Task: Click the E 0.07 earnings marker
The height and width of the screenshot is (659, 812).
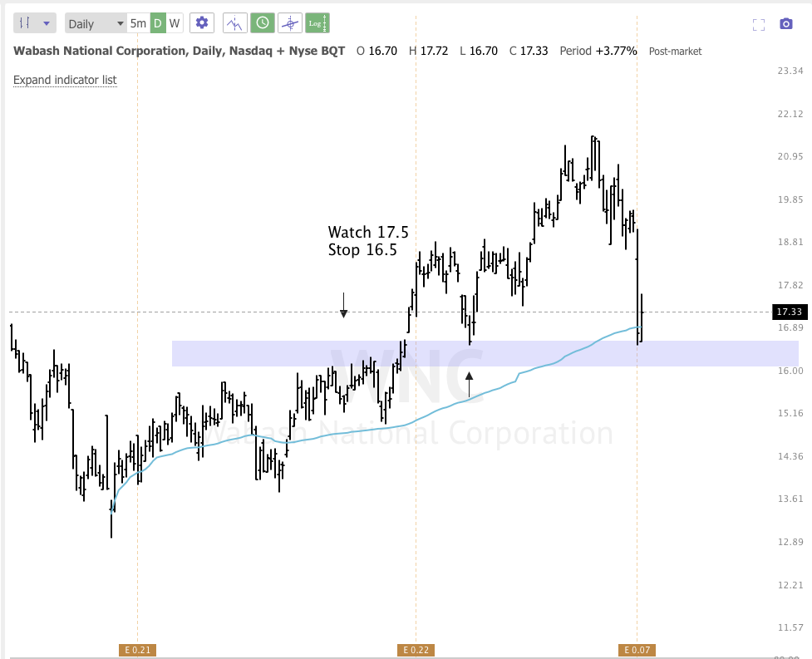Action: coord(636,650)
